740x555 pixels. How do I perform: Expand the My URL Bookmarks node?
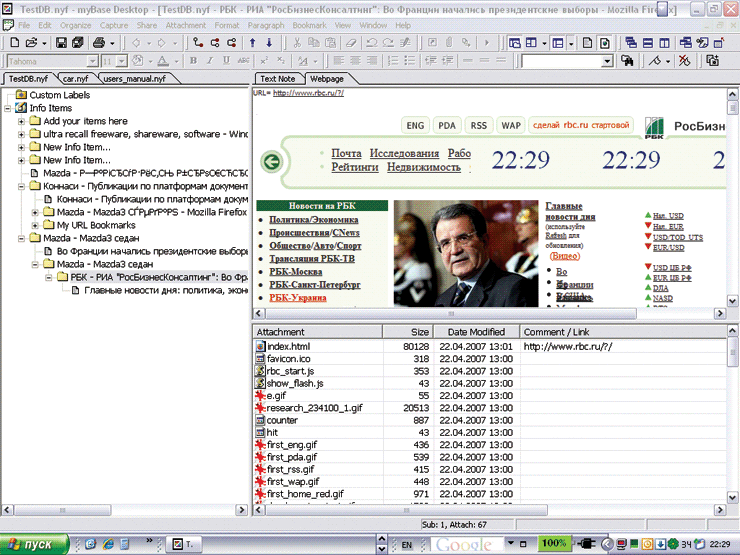click(35, 226)
